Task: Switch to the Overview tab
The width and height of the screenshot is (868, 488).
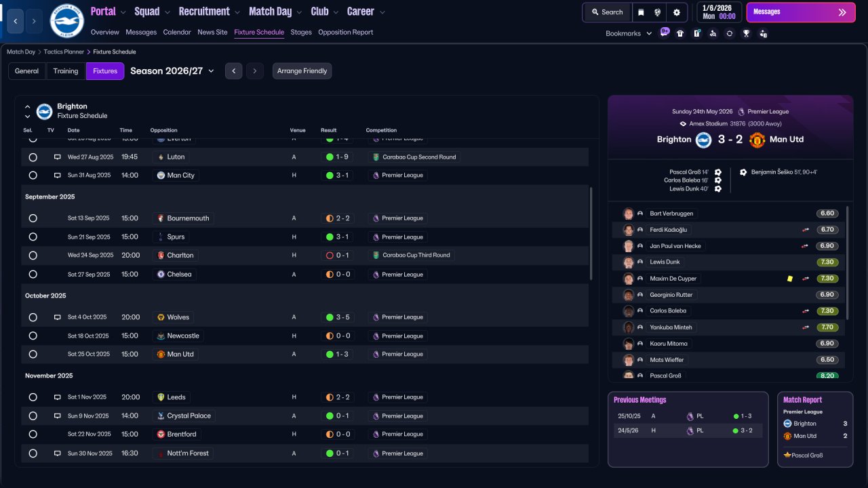Action: (104, 32)
